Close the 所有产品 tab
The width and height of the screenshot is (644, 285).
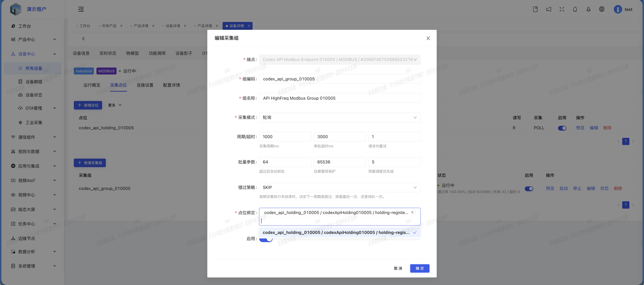pyautogui.click(x=121, y=26)
